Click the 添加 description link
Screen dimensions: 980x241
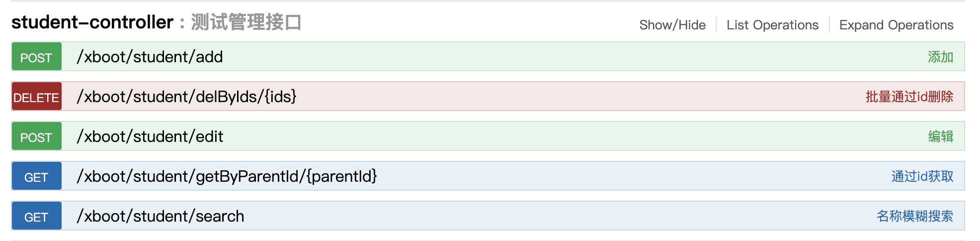(940, 57)
